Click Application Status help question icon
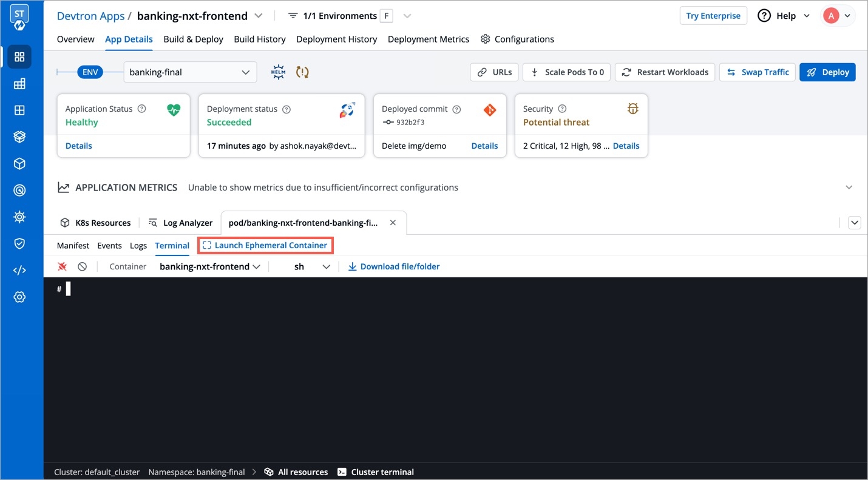 [142, 109]
